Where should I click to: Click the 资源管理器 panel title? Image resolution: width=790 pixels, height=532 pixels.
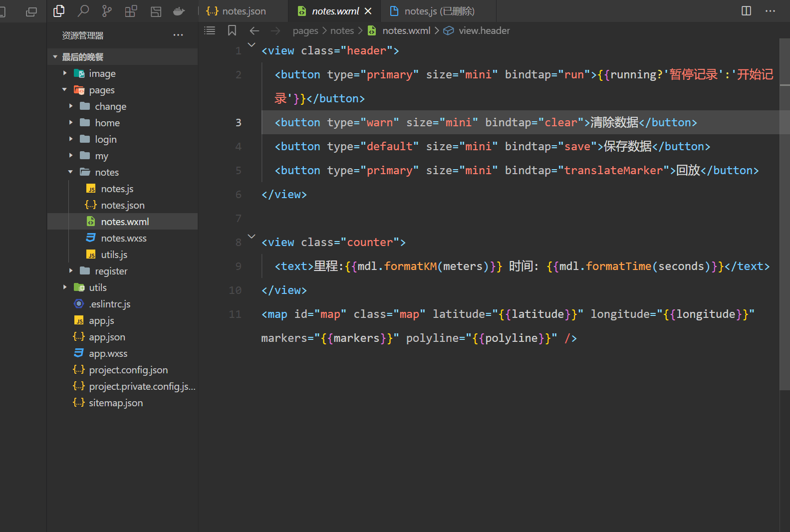[x=83, y=35]
